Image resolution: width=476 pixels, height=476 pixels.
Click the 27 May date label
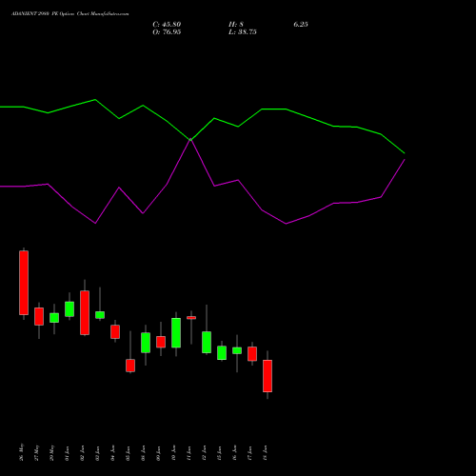click(37, 452)
